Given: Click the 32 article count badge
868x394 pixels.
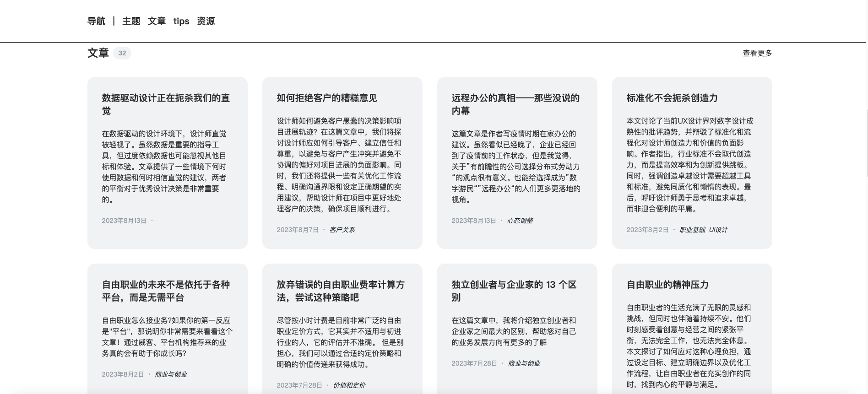Looking at the screenshot, I should pos(122,53).
